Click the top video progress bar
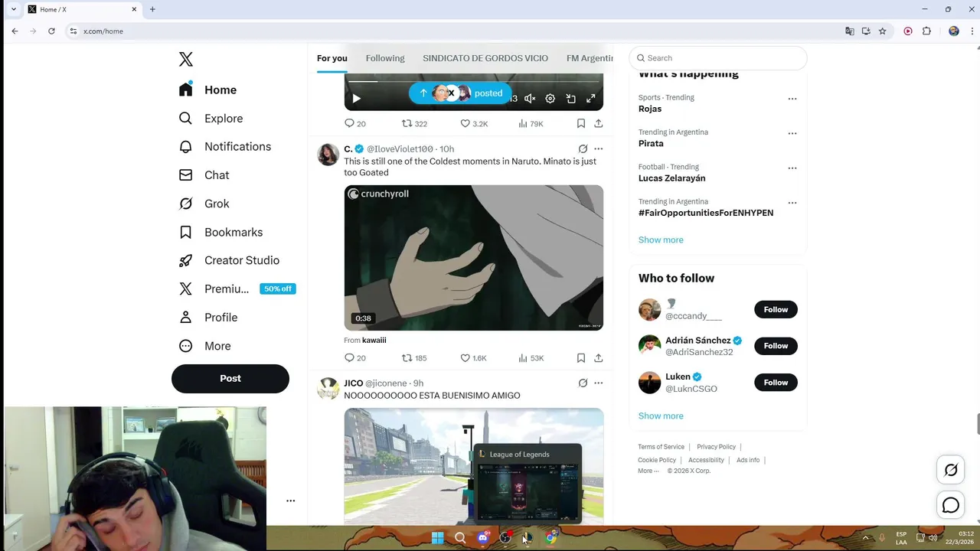The height and width of the screenshot is (551, 980). [473, 81]
